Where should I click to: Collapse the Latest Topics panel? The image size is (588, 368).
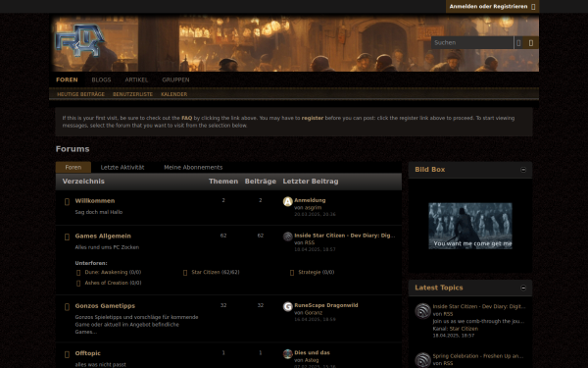[523, 288]
